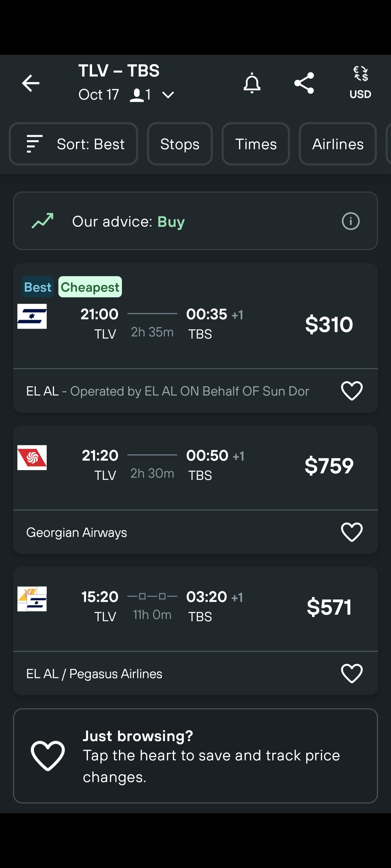Screen dimensions: 391x868
Task: Select the $759 flight price
Action: click(329, 466)
